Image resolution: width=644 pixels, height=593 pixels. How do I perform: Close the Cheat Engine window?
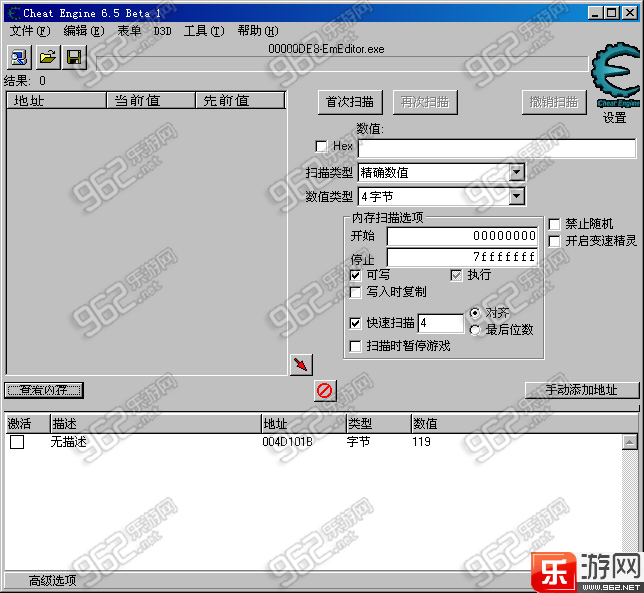tap(630, 13)
